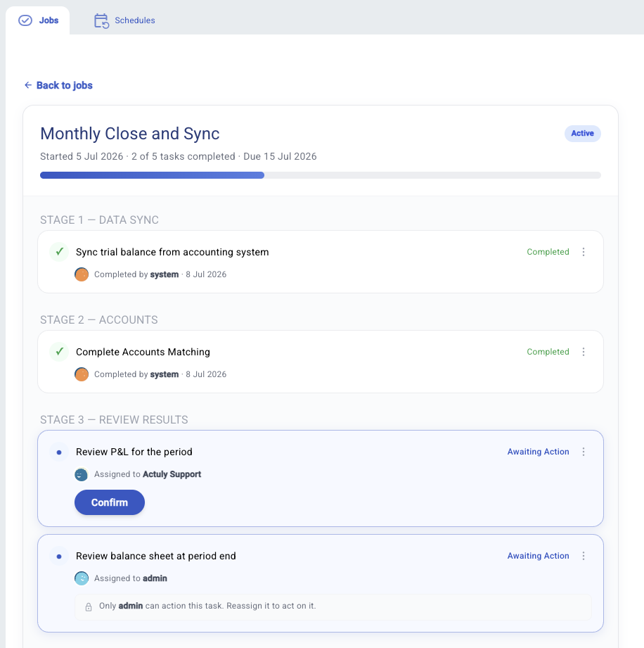This screenshot has height=648, width=644.
Task: Click the Jobs checkmark circle icon
Action: (x=25, y=20)
